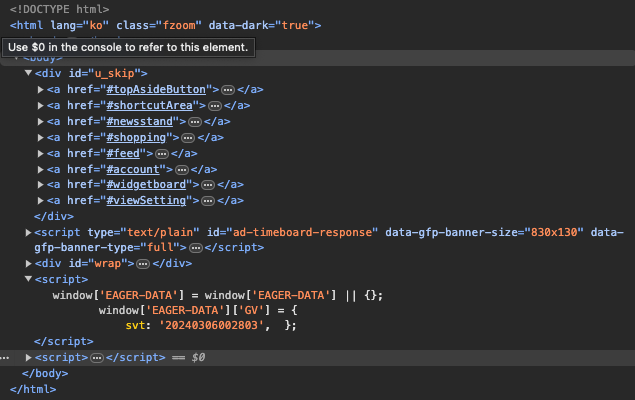Click the ['GV'] assignment line

click(x=198, y=311)
